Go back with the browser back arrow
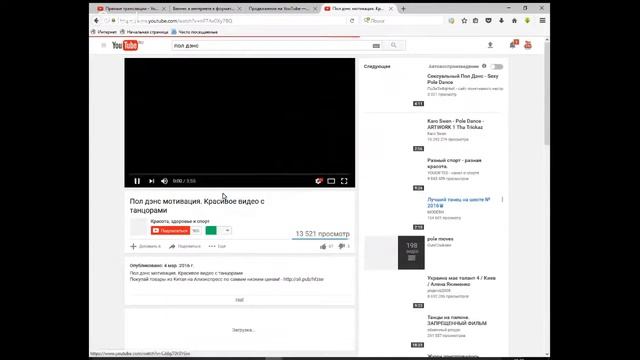The image size is (640, 360). tap(97, 21)
